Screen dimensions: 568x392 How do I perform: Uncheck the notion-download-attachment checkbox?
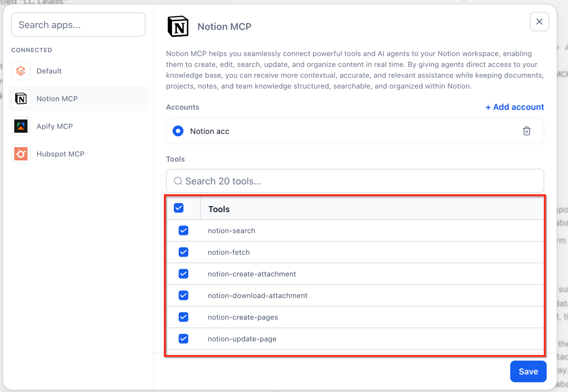(x=183, y=295)
